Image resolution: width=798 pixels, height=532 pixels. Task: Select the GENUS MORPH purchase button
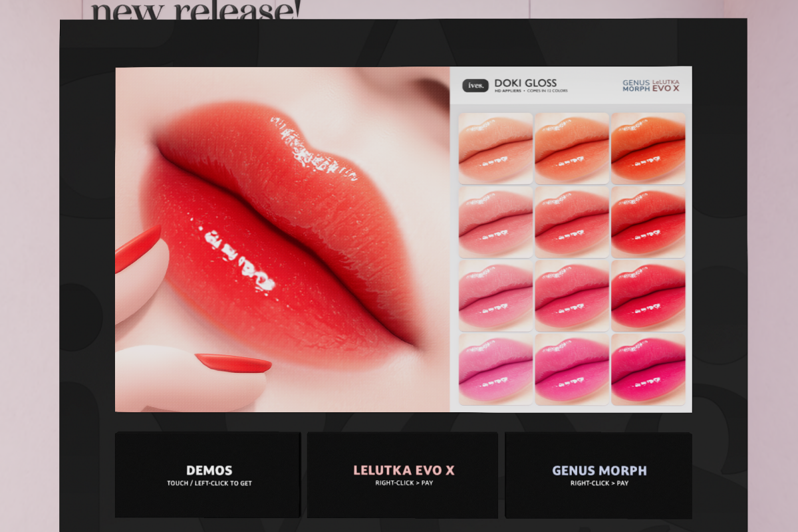coord(598,475)
